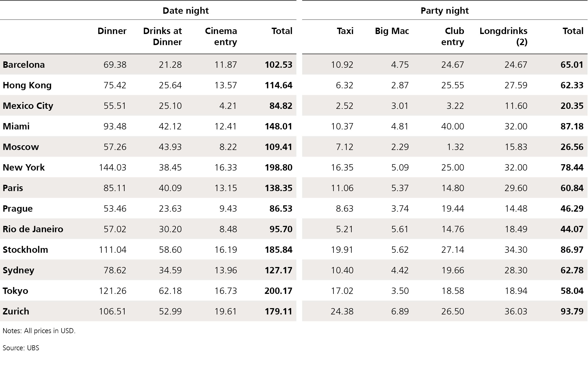
Task: Click Tokyo's date night total 200.17
Action: 278,291
